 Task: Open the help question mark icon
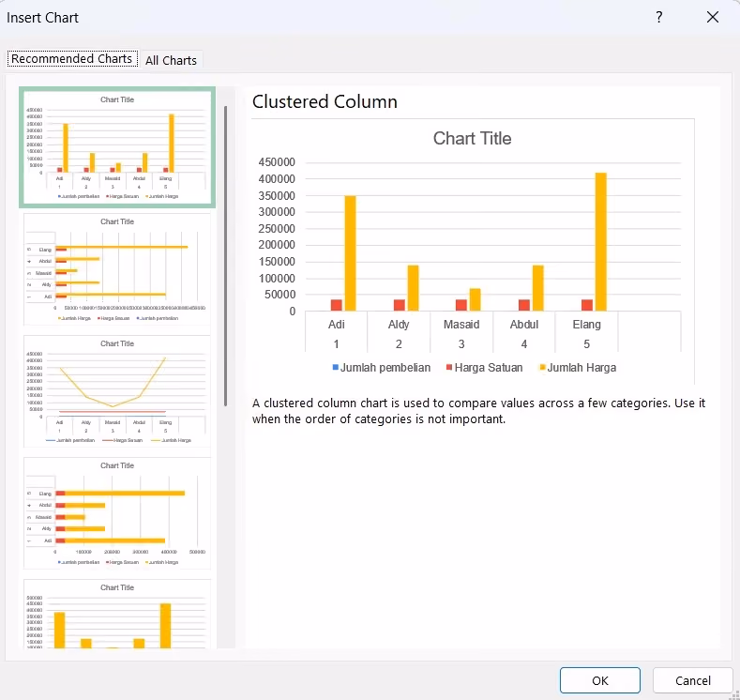point(658,18)
